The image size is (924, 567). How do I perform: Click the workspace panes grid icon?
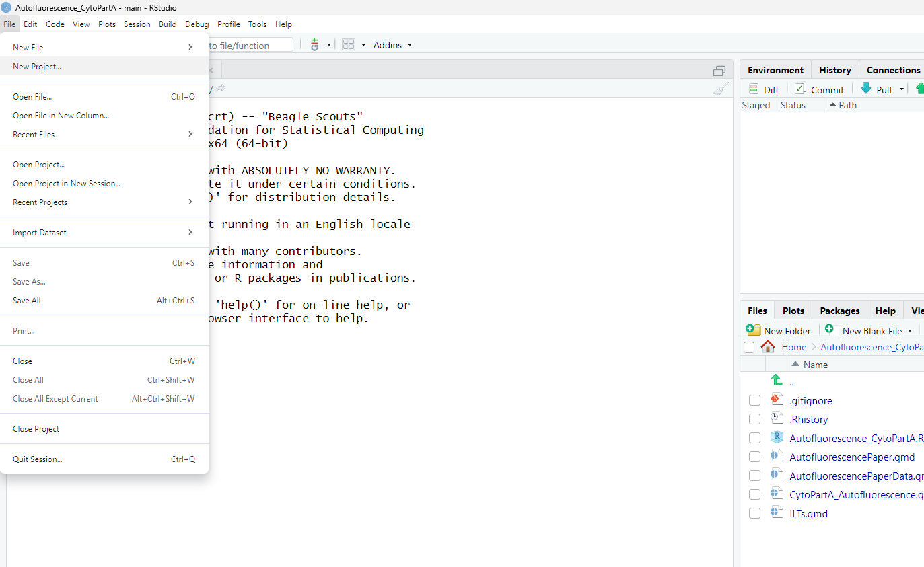pos(349,45)
